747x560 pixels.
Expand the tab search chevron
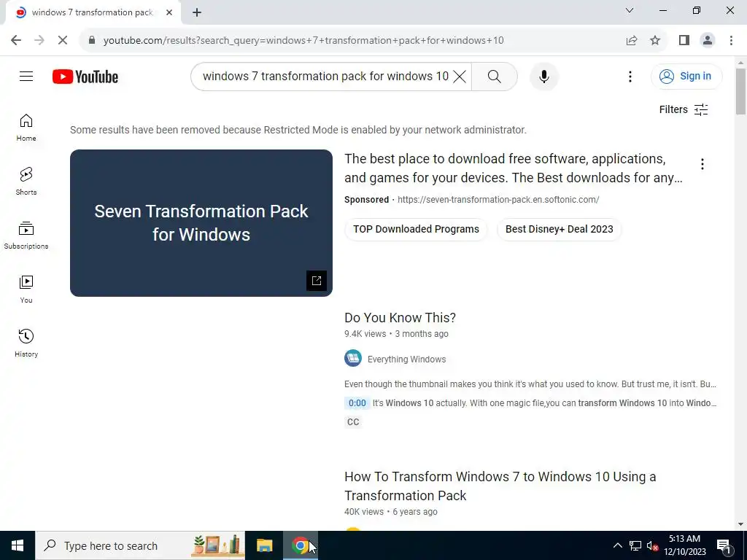click(630, 10)
